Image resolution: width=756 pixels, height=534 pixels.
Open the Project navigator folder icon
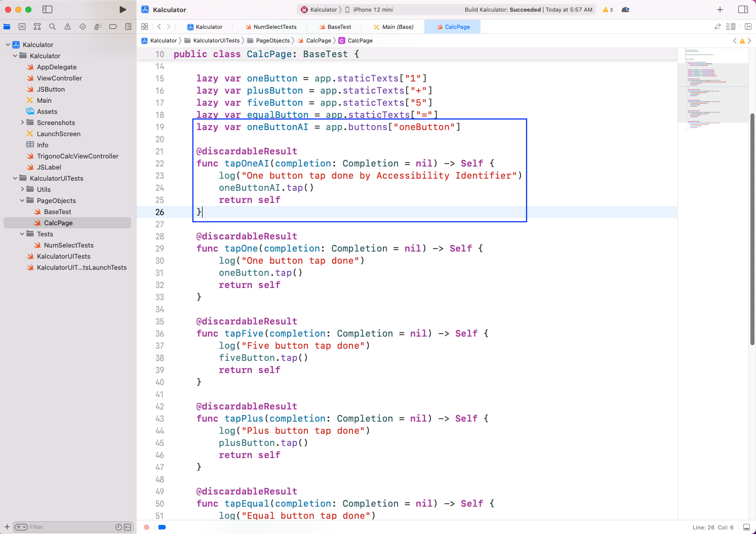(x=7, y=27)
